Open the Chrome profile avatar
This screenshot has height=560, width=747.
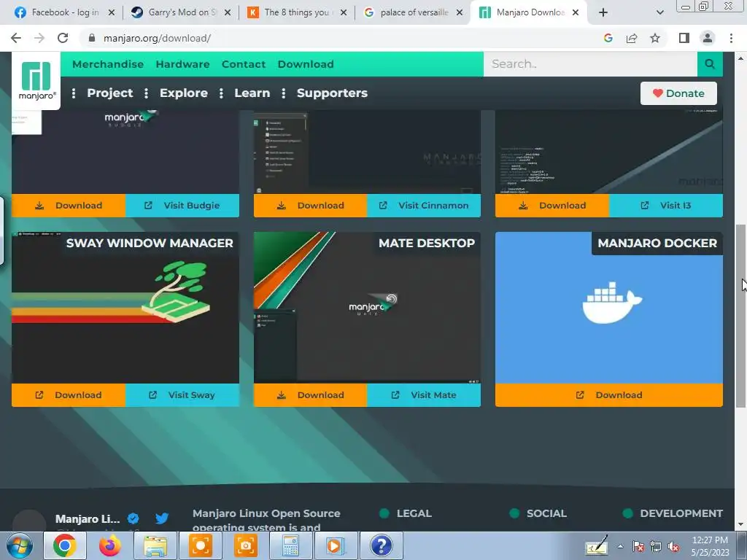pos(708,38)
